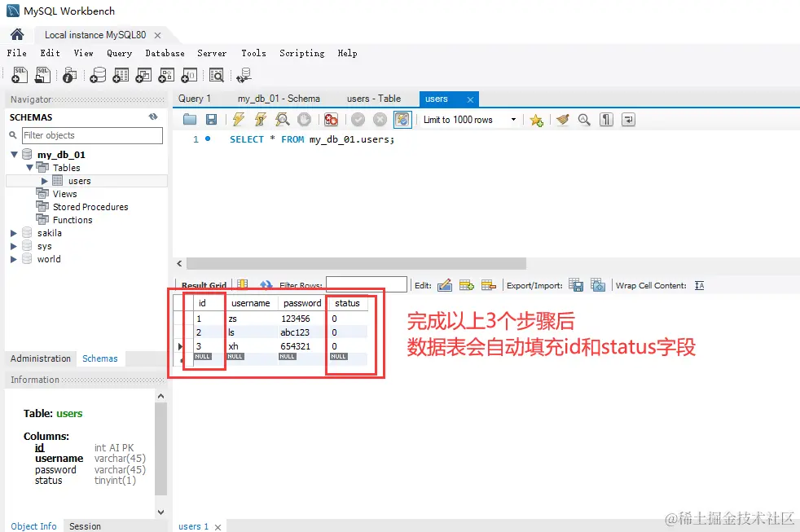Reconnect to DBMS toolbar icon
The width and height of the screenshot is (800, 532).
244,76
